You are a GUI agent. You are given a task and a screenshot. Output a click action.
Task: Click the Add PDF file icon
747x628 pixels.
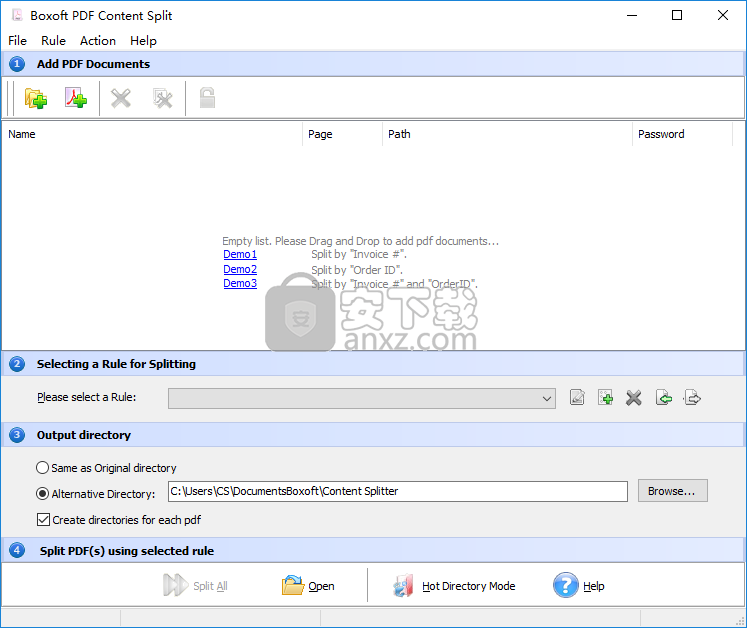(x=76, y=98)
